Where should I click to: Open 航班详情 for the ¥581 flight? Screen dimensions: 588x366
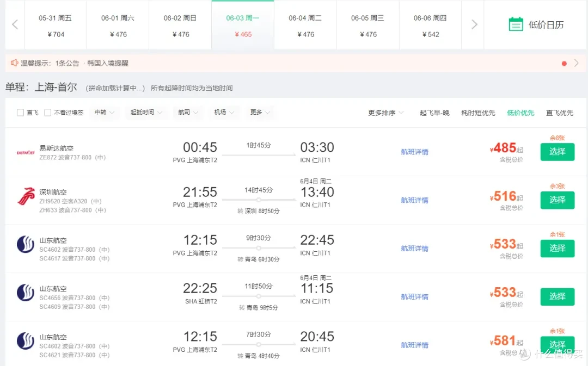414,345
